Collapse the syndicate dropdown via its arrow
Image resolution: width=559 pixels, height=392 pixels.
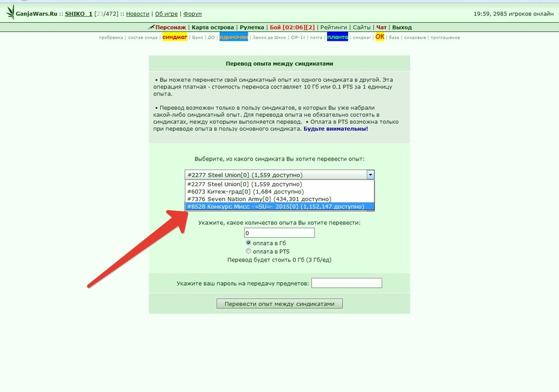click(370, 175)
